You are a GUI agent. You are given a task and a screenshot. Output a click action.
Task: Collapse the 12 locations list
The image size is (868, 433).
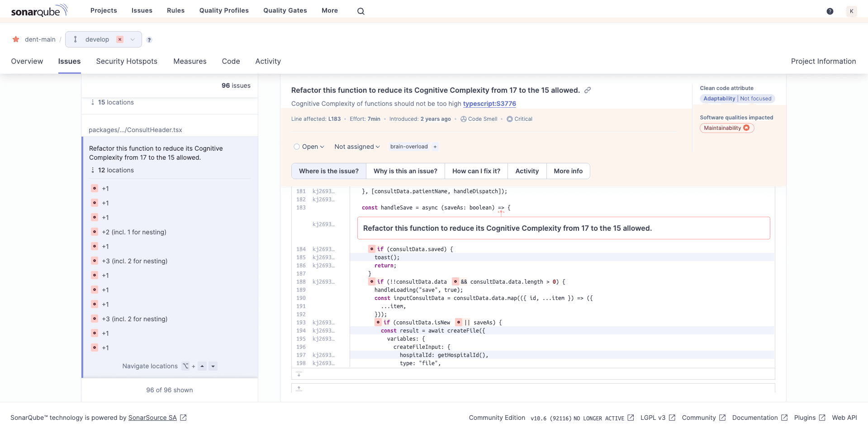pyautogui.click(x=112, y=170)
